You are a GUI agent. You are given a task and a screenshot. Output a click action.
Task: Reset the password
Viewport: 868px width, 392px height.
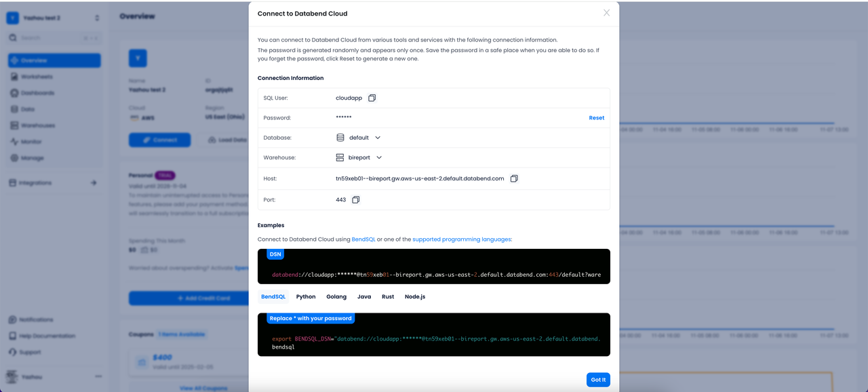click(x=596, y=118)
